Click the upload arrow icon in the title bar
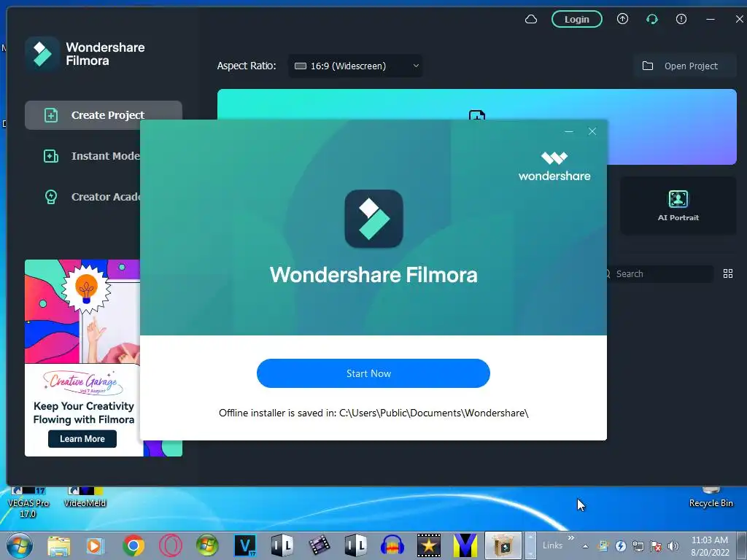Image resolution: width=747 pixels, height=560 pixels. click(623, 19)
